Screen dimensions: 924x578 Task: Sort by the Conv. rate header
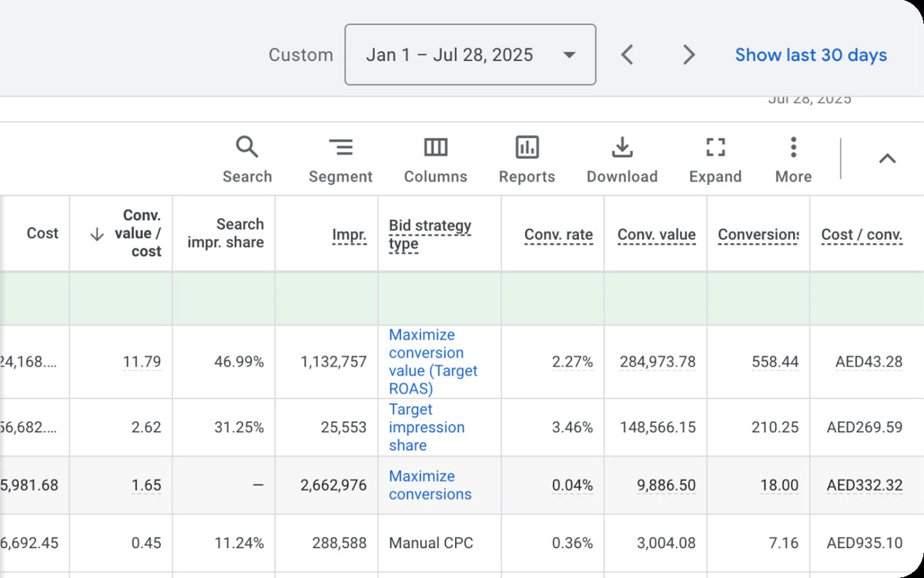559,235
